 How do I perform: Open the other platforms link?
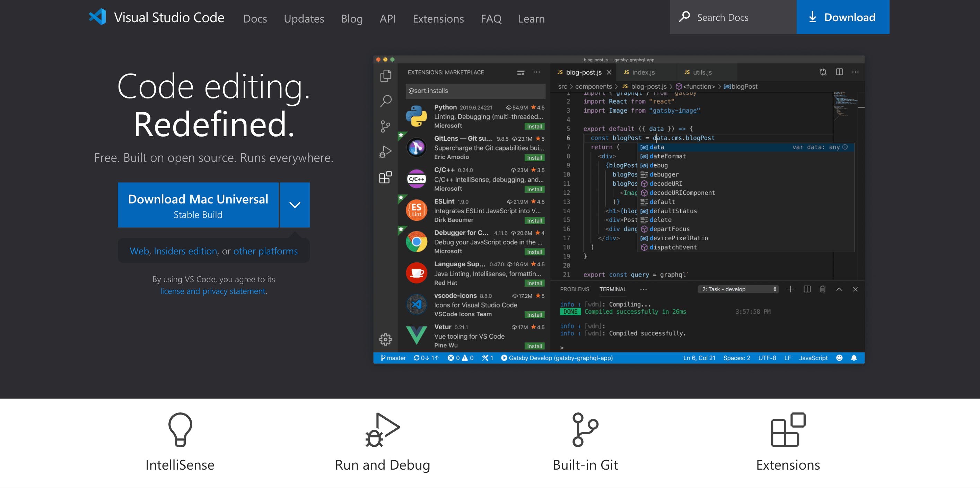point(265,251)
